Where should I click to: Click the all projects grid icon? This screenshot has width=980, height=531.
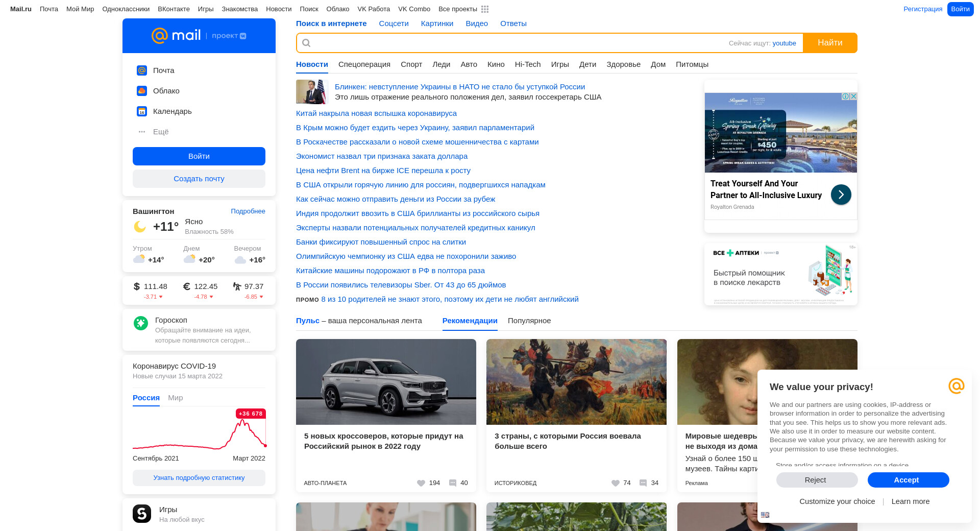click(x=485, y=9)
